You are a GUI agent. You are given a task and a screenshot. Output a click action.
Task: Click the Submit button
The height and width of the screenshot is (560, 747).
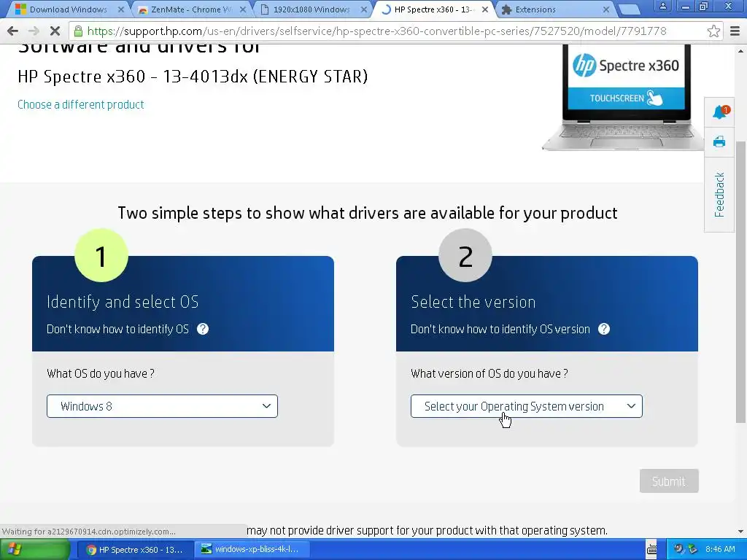669,481
